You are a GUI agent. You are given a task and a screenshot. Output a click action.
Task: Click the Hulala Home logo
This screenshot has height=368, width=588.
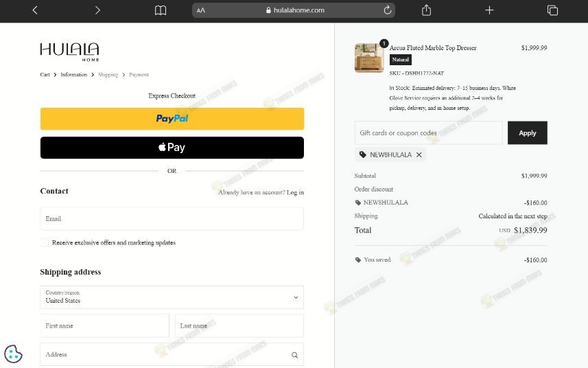point(70,51)
